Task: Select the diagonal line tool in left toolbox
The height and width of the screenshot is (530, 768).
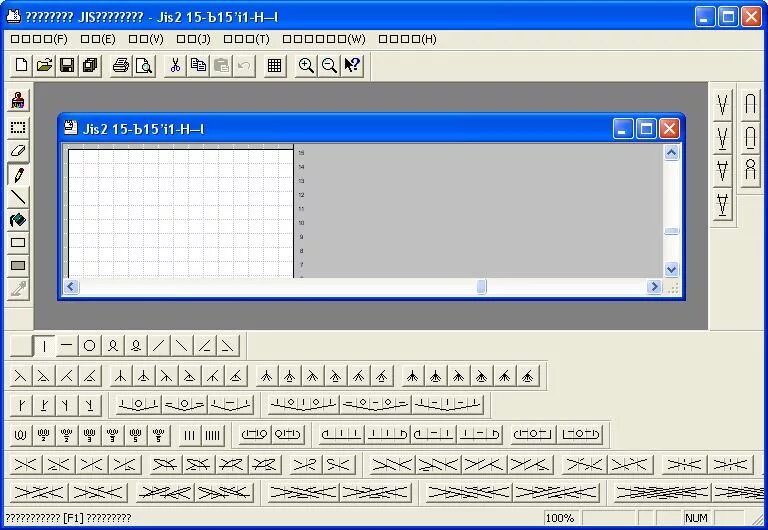Action: click(18, 197)
